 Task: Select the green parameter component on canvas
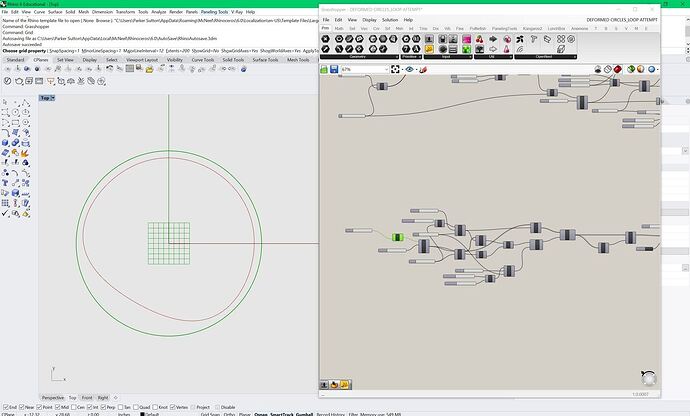click(x=397, y=237)
